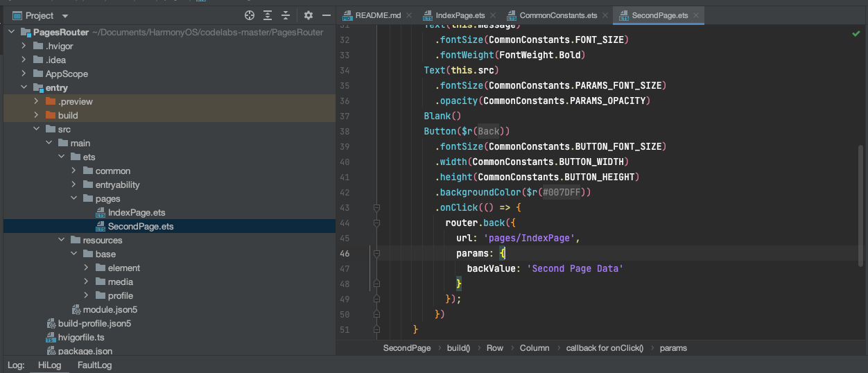Expand the entryability folder
Screen dimensions: 868x373
[x=74, y=184]
